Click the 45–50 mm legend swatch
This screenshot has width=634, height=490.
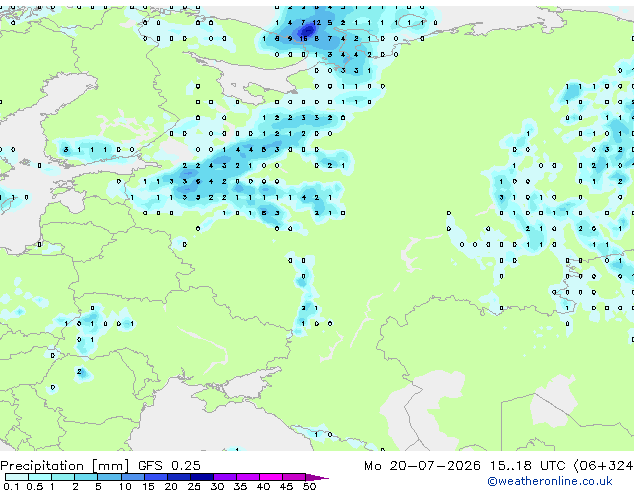tap(294, 477)
